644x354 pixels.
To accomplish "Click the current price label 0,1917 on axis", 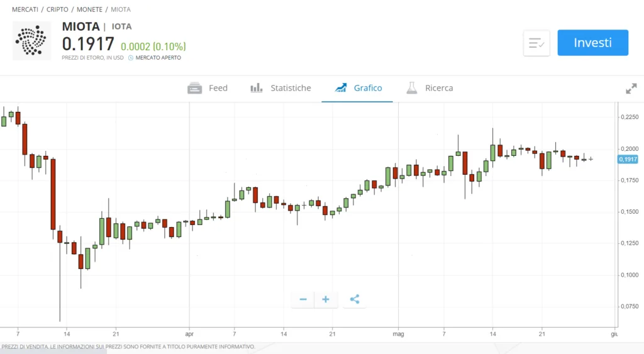I will (628, 159).
